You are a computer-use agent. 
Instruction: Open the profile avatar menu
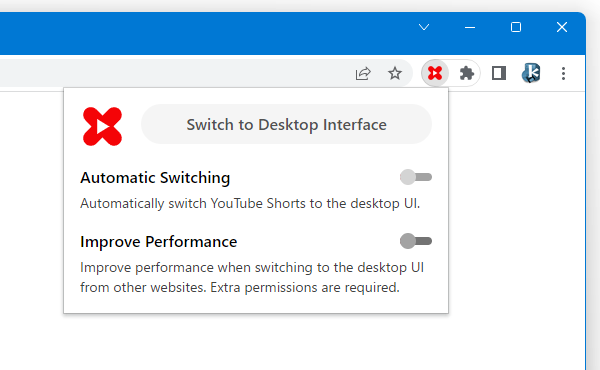(531, 73)
